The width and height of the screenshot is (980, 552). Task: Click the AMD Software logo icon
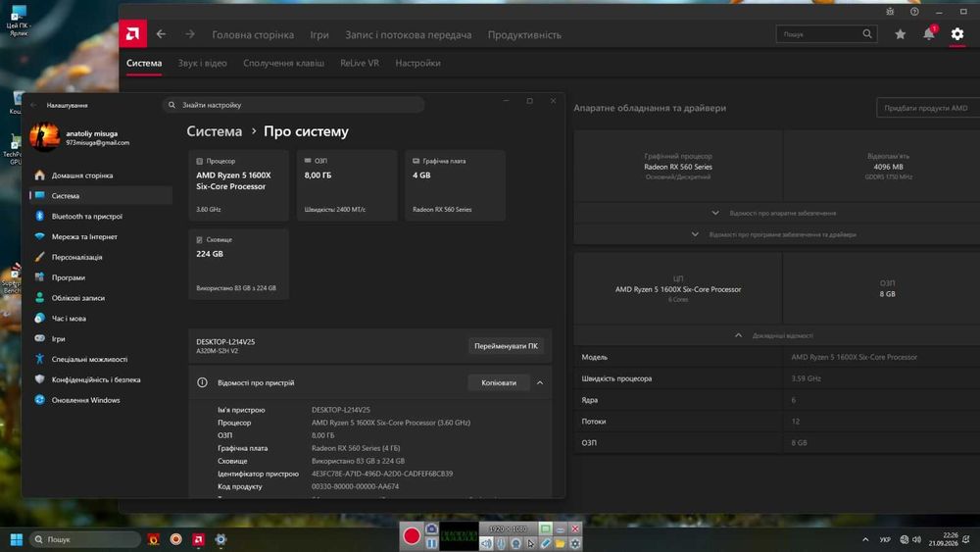coord(133,33)
